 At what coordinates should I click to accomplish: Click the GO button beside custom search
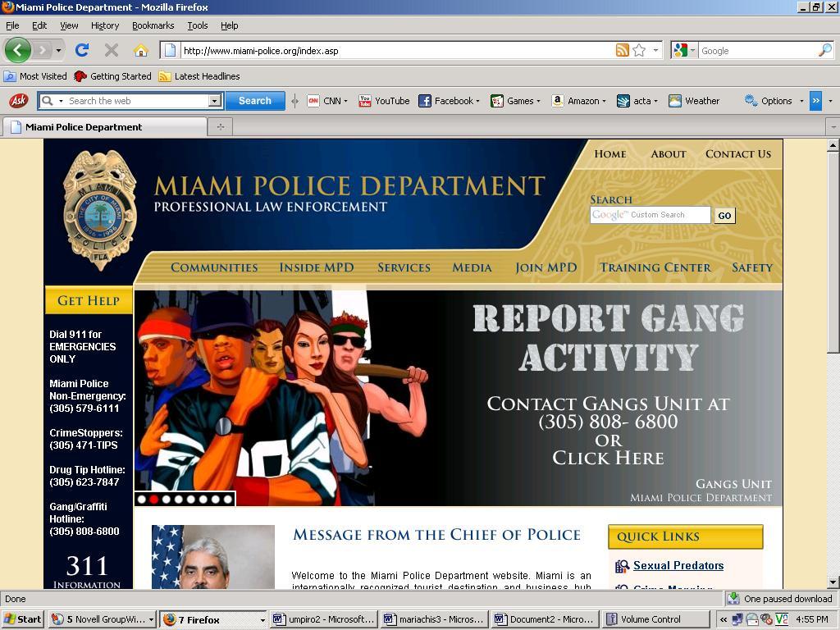point(724,216)
